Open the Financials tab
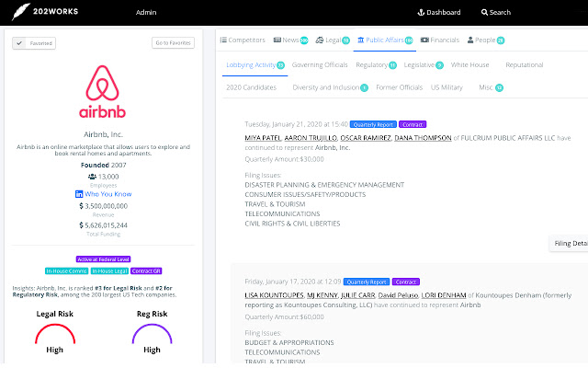Viewport: 588px width, 368px height. tap(440, 40)
